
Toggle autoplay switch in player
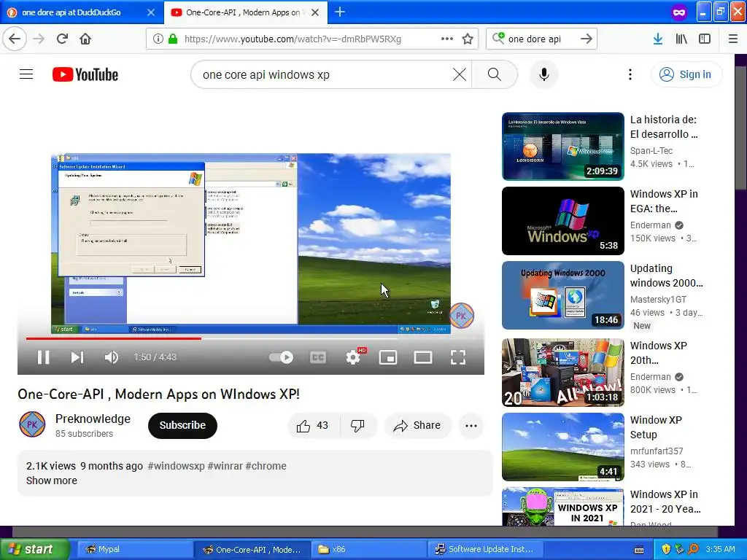282,357
